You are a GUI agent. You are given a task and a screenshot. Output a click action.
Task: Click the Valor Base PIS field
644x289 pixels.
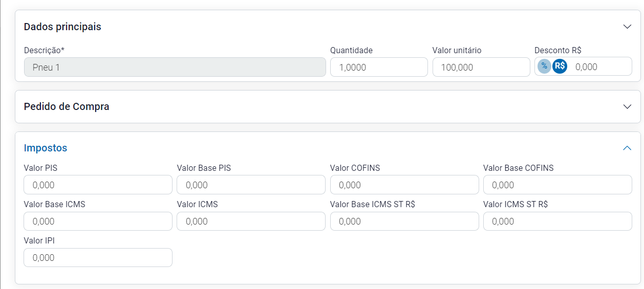[251, 185]
